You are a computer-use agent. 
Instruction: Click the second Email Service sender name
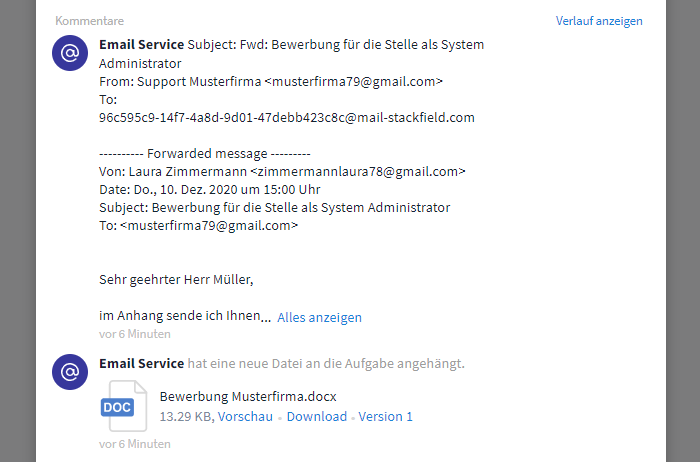point(142,363)
